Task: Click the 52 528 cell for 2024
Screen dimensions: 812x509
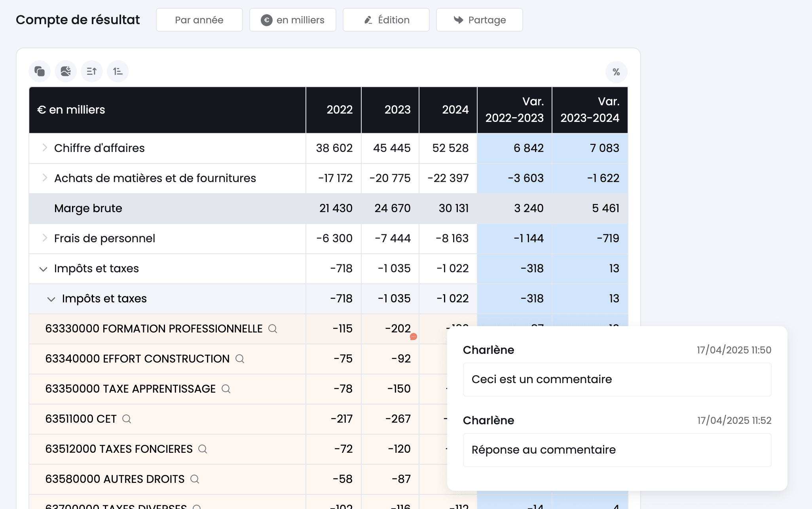Action: click(x=448, y=148)
